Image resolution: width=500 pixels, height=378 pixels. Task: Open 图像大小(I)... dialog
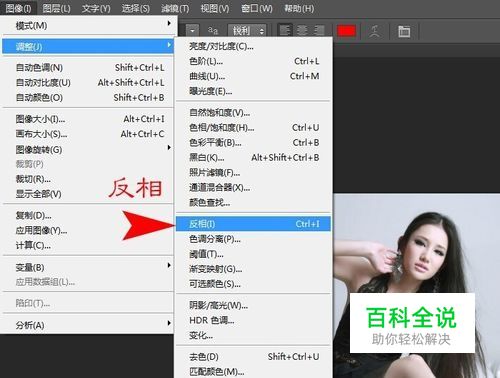[x=88, y=119]
